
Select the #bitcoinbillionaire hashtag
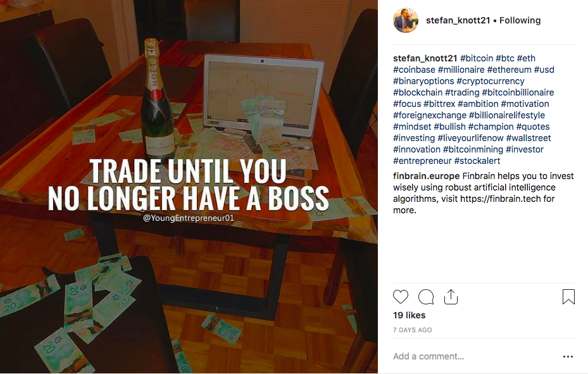pos(518,92)
